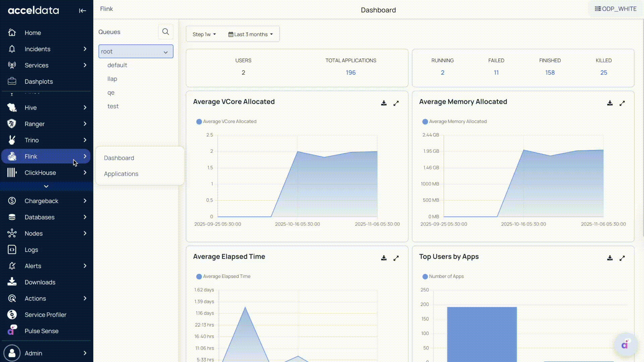Download the Average VCore Allocated chart
Image resolution: width=644 pixels, height=362 pixels.
(384, 103)
